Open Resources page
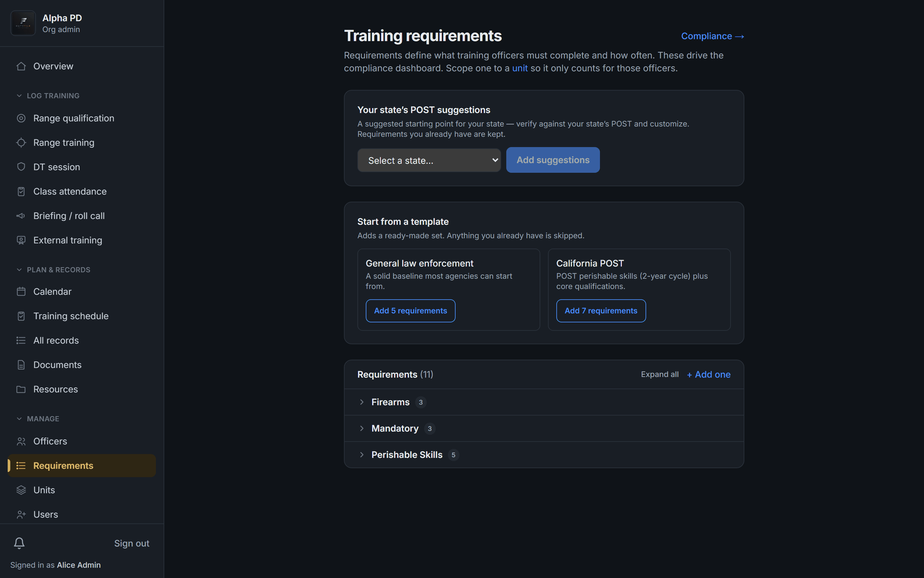The height and width of the screenshot is (578, 924). (82, 390)
